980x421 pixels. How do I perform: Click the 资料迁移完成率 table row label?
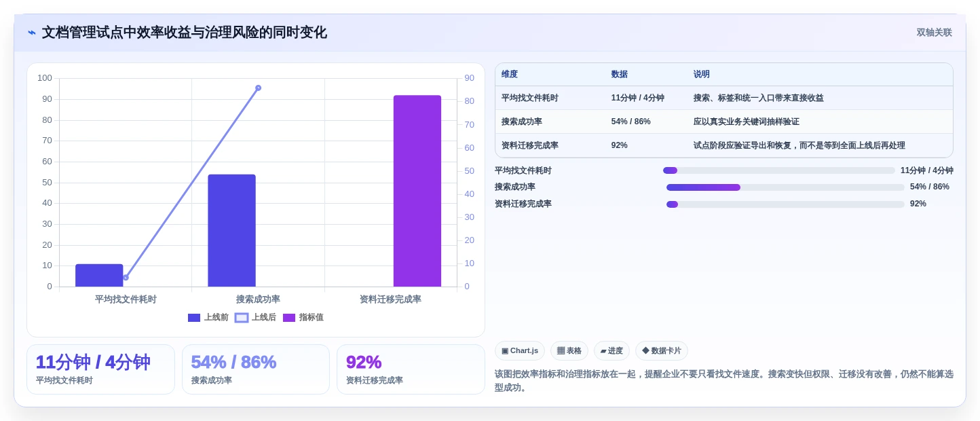coord(530,145)
